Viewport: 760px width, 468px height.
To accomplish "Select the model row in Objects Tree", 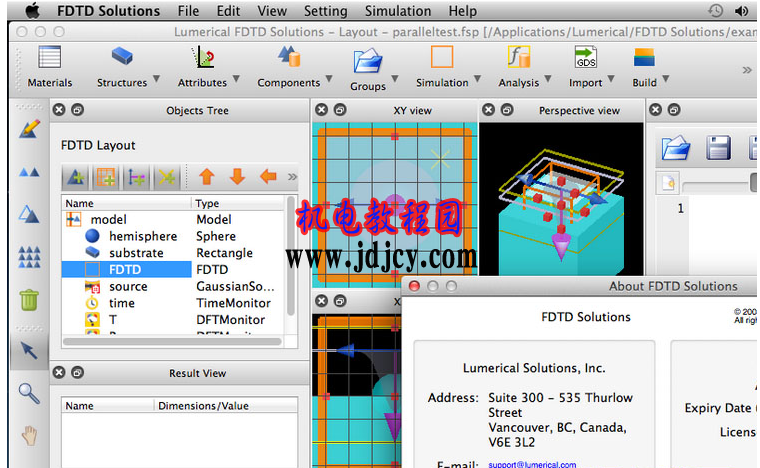I will click(x=173, y=219).
